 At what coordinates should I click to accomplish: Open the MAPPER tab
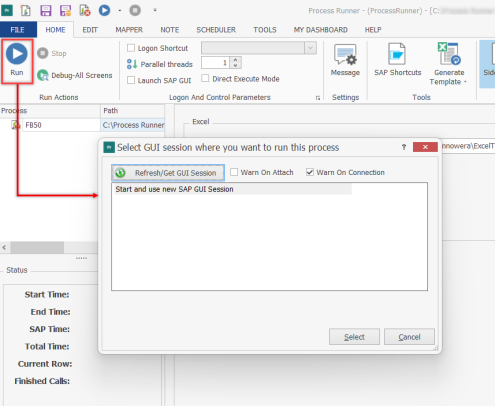[x=129, y=30]
